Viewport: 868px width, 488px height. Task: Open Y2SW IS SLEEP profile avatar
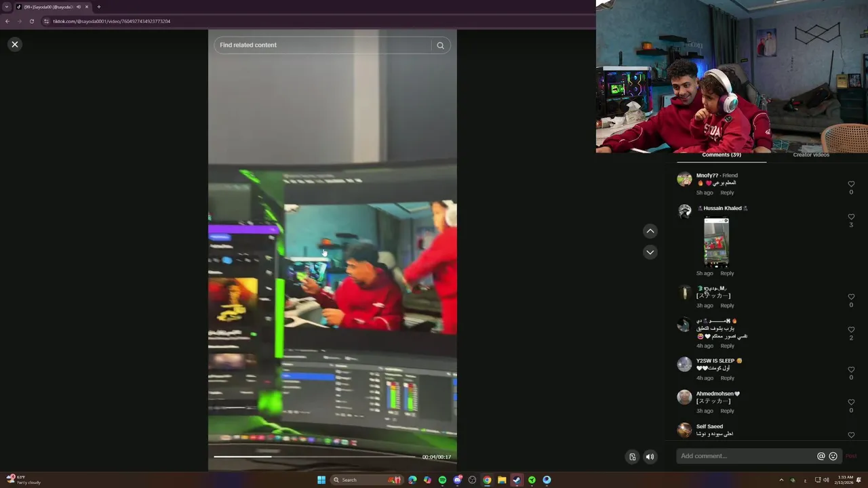684,364
